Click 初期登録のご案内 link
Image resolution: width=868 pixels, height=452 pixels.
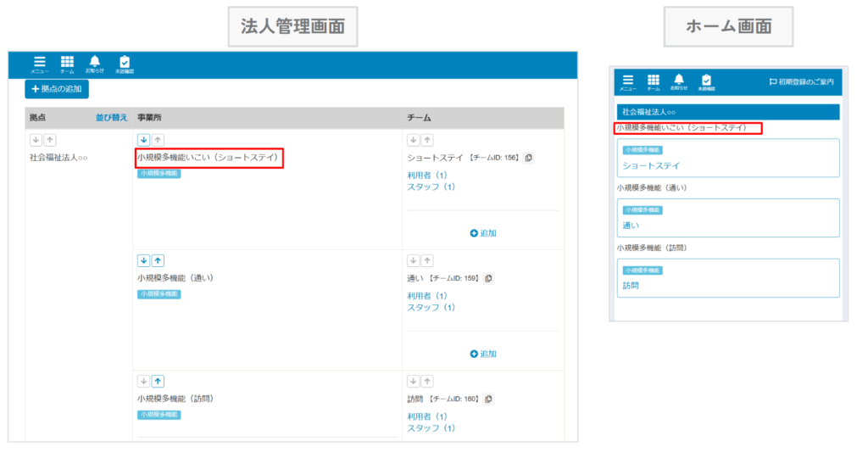[x=802, y=82]
